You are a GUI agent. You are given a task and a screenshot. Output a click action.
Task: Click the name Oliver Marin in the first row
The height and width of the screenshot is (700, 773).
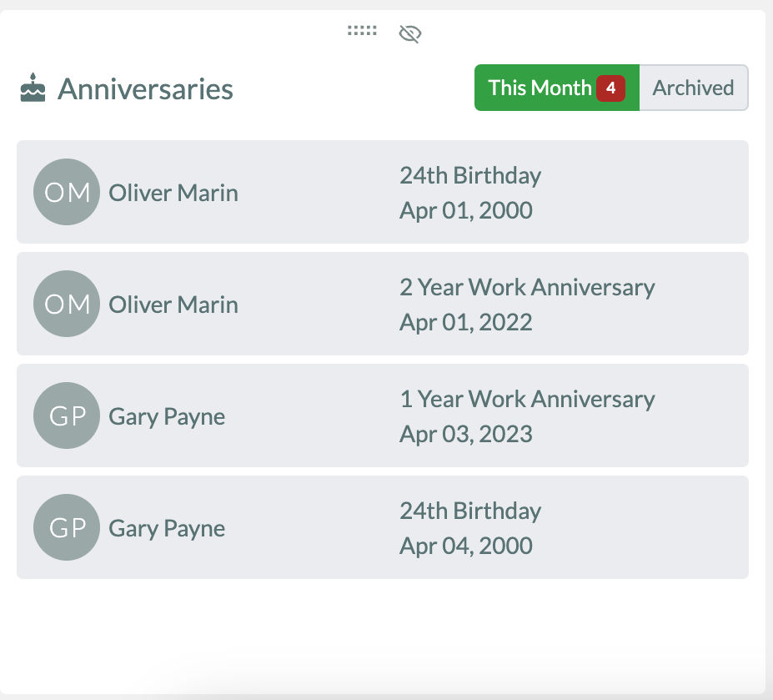pos(173,192)
